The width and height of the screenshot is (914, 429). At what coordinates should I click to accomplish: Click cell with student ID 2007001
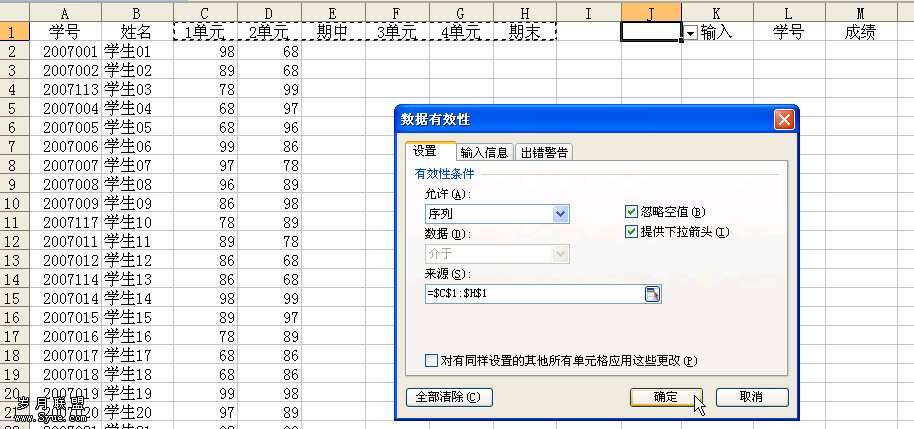[65, 51]
